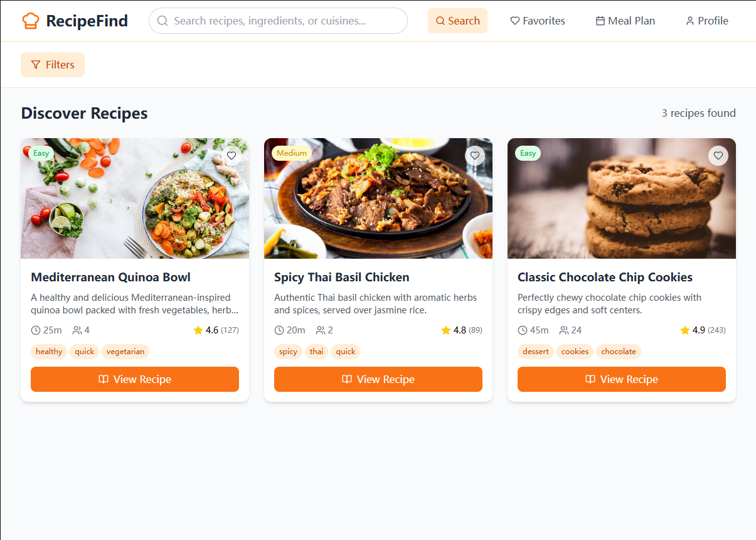Click the magnifying glass icon inside the search bar
Viewport: 756px width, 540px height.
pyautogui.click(x=162, y=21)
